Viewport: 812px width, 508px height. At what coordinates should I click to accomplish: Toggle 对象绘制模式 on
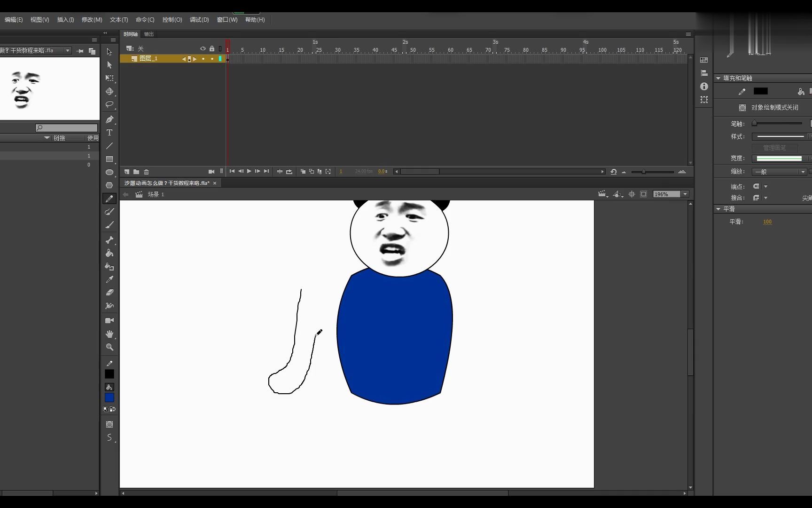742,107
